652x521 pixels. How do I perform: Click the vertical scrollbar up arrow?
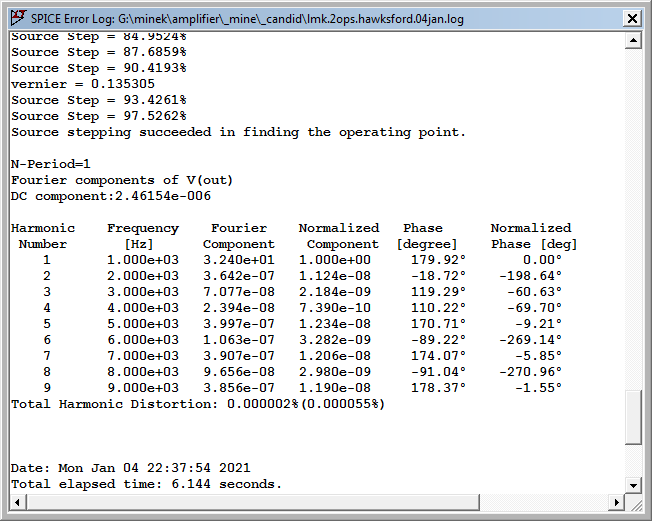click(633, 40)
